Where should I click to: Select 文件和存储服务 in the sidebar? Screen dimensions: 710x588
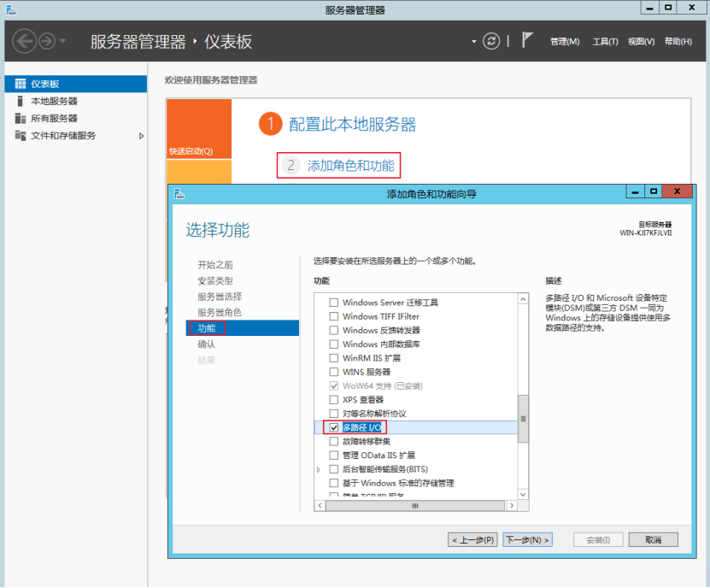coord(63,135)
